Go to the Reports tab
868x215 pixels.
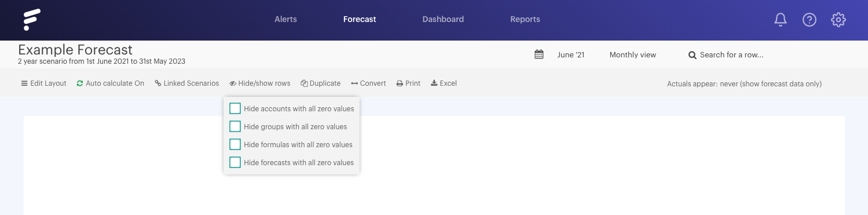[525, 19]
